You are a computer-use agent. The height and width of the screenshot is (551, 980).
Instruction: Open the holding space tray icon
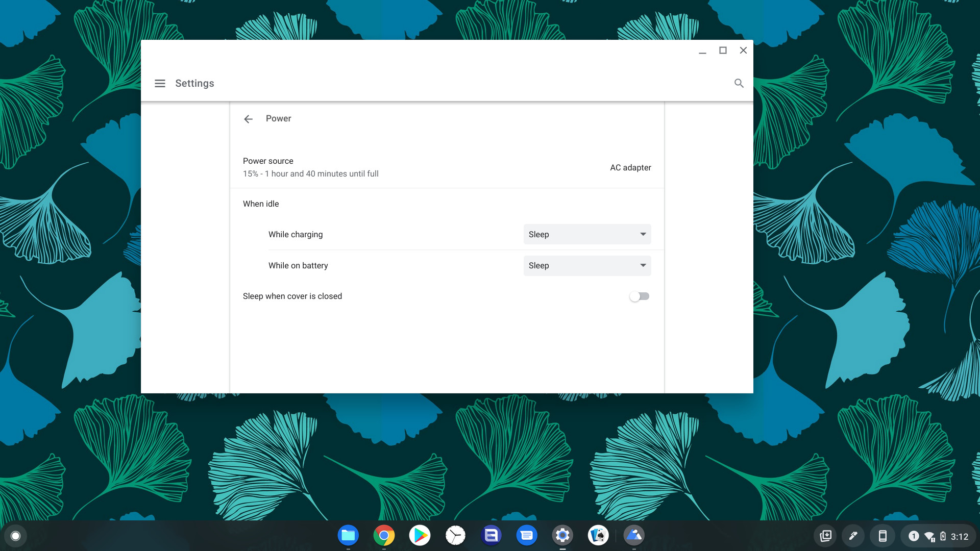coord(825,536)
